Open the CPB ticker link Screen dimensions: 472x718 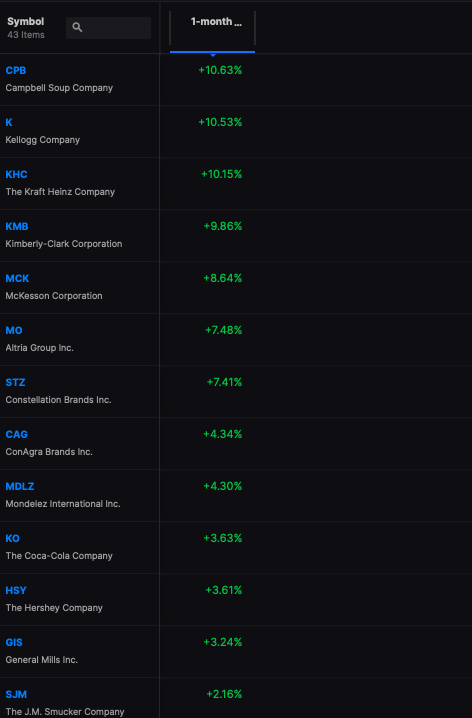tap(16, 71)
